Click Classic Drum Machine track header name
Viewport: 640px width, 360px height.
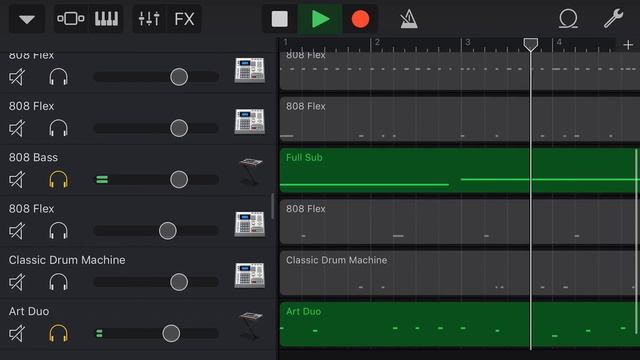pyautogui.click(x=67, y=260)
